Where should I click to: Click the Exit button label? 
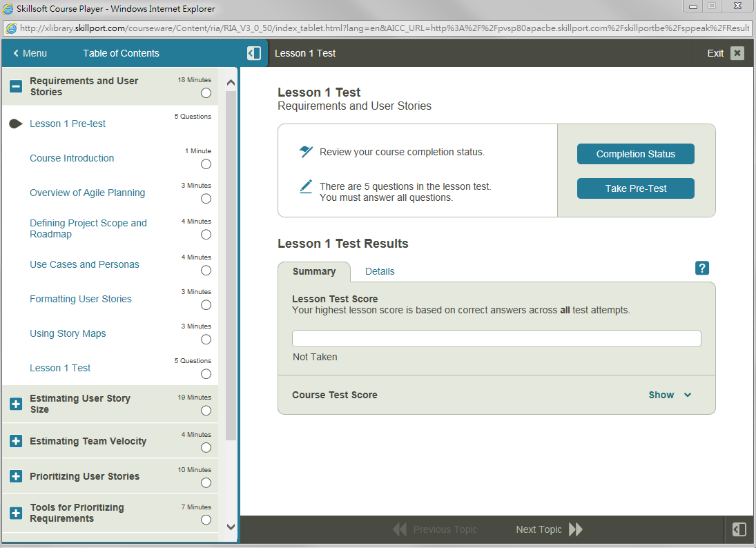715,53
